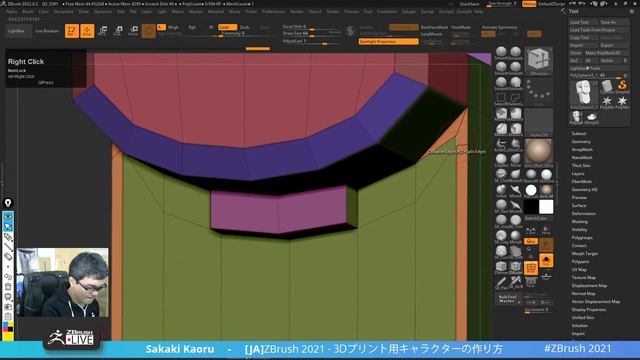
Task: Toggle Activate Symmetry
Action: click(x=500, y=27)
